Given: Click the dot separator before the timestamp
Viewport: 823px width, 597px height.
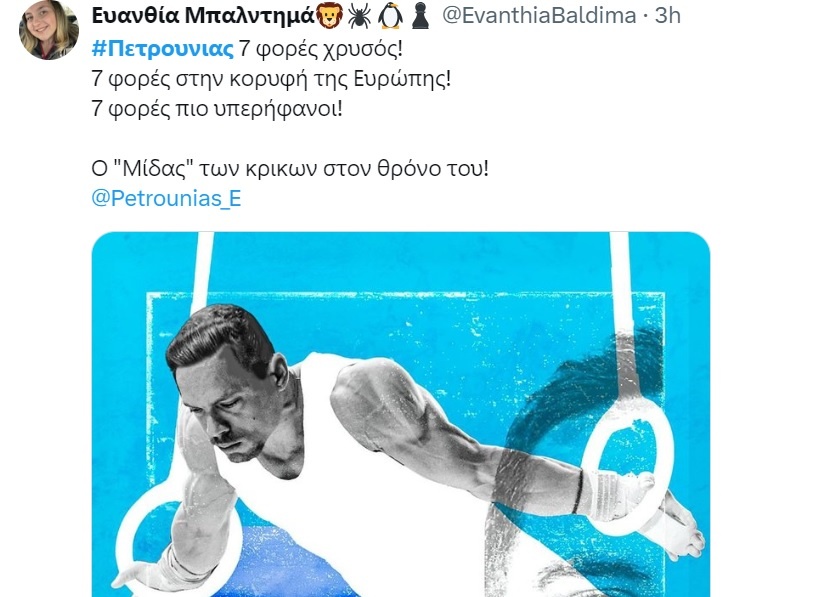Looking at the screenshot, I should [645, 17].
